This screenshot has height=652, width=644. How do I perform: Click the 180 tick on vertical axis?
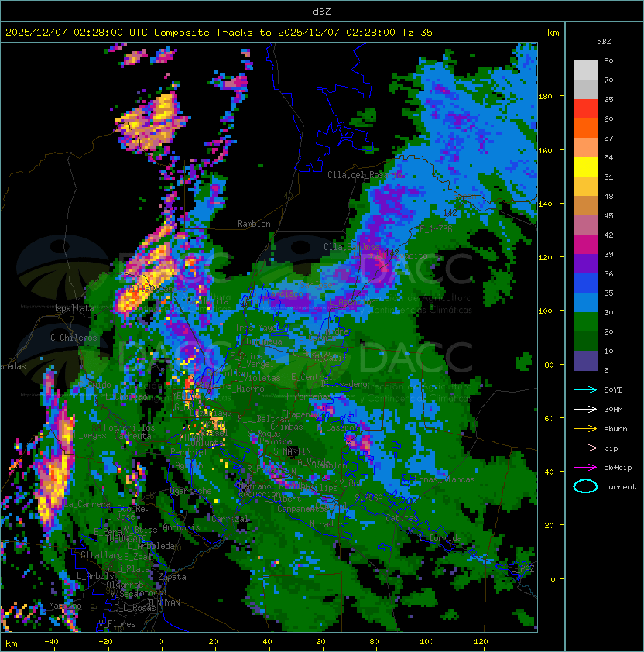coord(545,97)
